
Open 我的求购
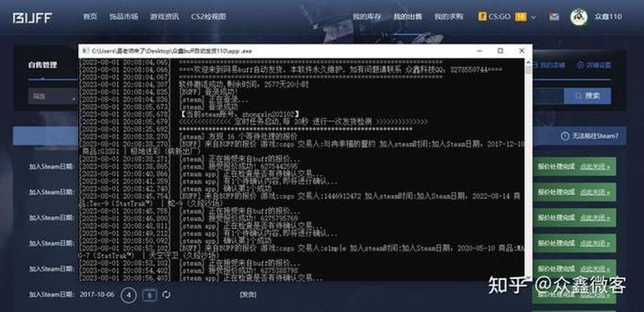[448, 17]
